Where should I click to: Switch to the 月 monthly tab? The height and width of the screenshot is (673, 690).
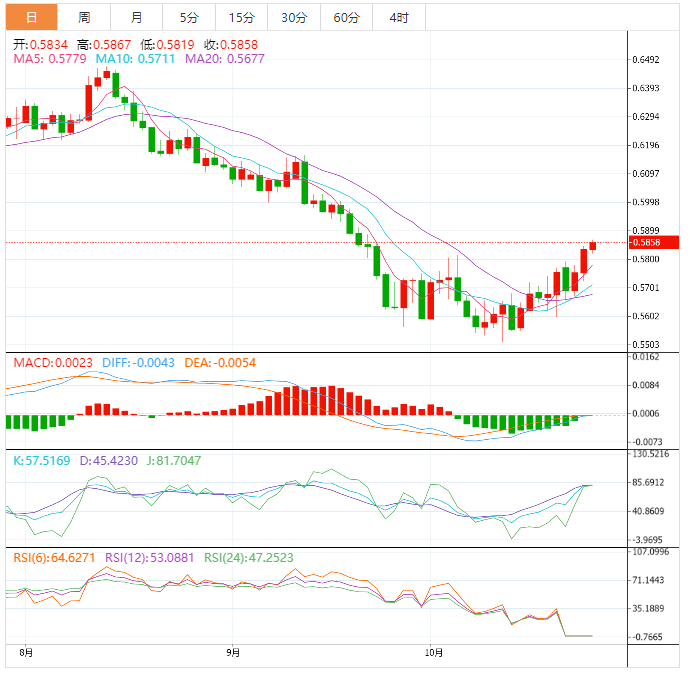pyautogui.click(x=136, y=17)
